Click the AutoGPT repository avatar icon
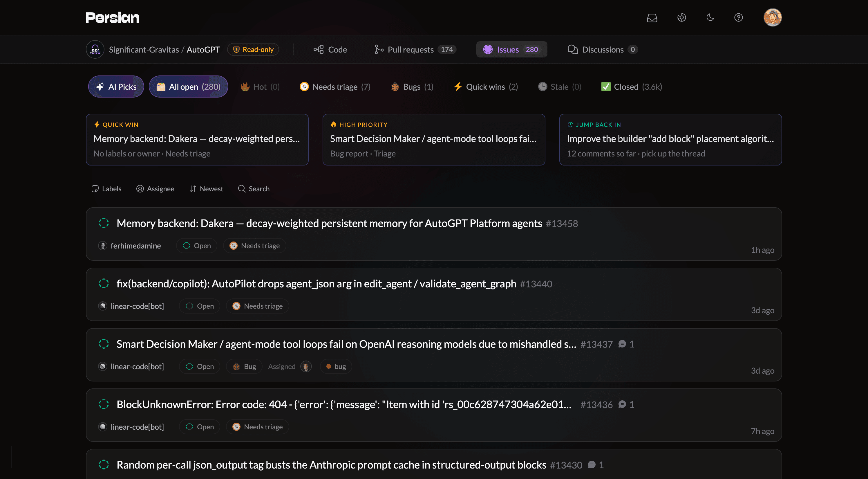 pyautogui.click(x=95, y=50)
